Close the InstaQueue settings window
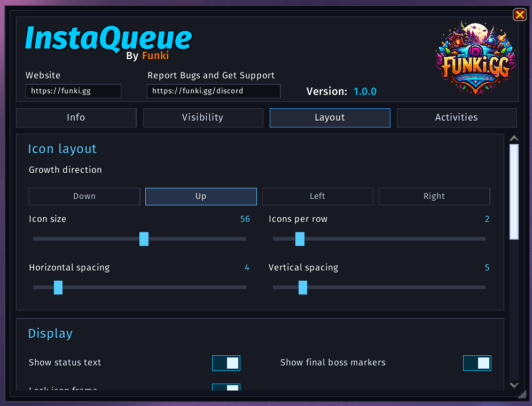The image size is (532, 406). pyautogui.click(x=519, y=14)
